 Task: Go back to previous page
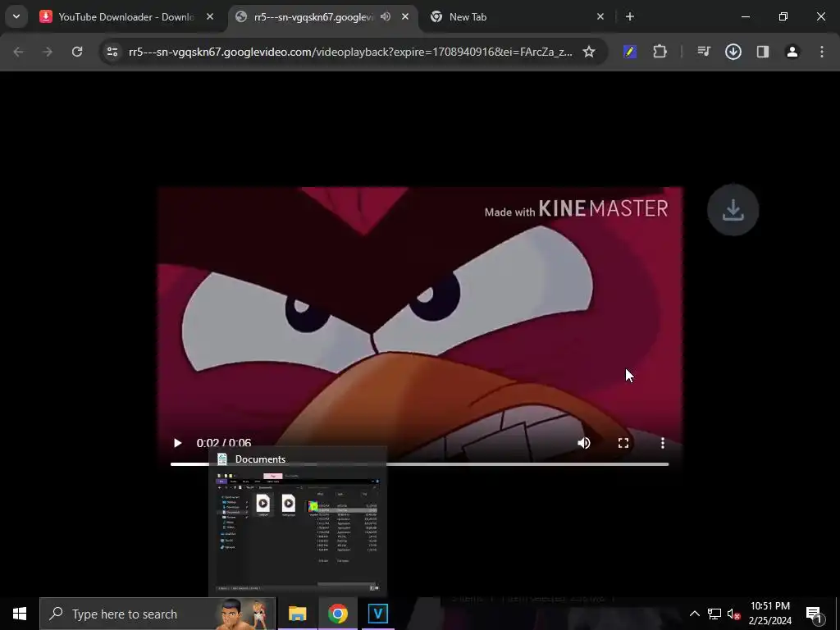18,52
